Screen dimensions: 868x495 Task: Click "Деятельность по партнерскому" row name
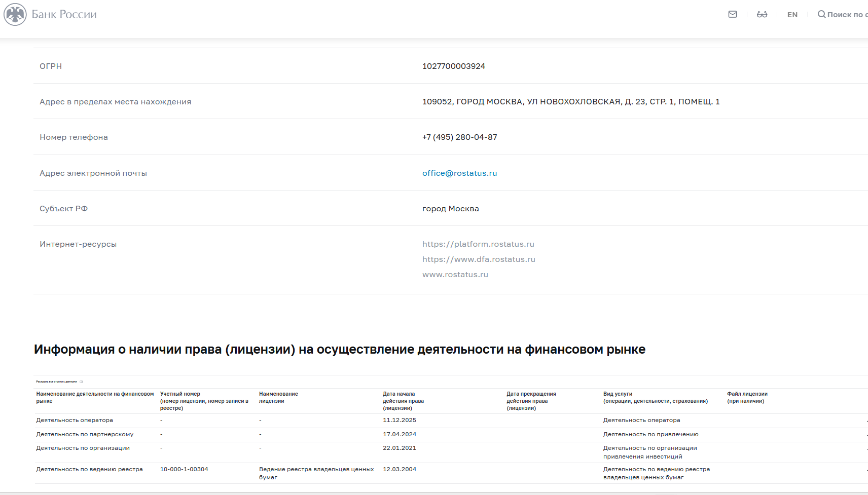coord(85,434)
